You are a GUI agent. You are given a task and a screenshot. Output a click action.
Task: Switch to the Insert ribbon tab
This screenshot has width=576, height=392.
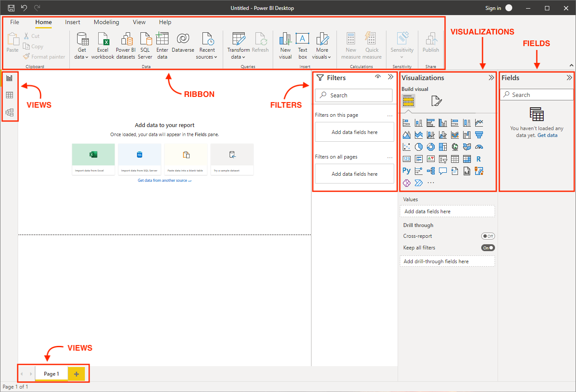pyautogui.click(x=72, y=22)
